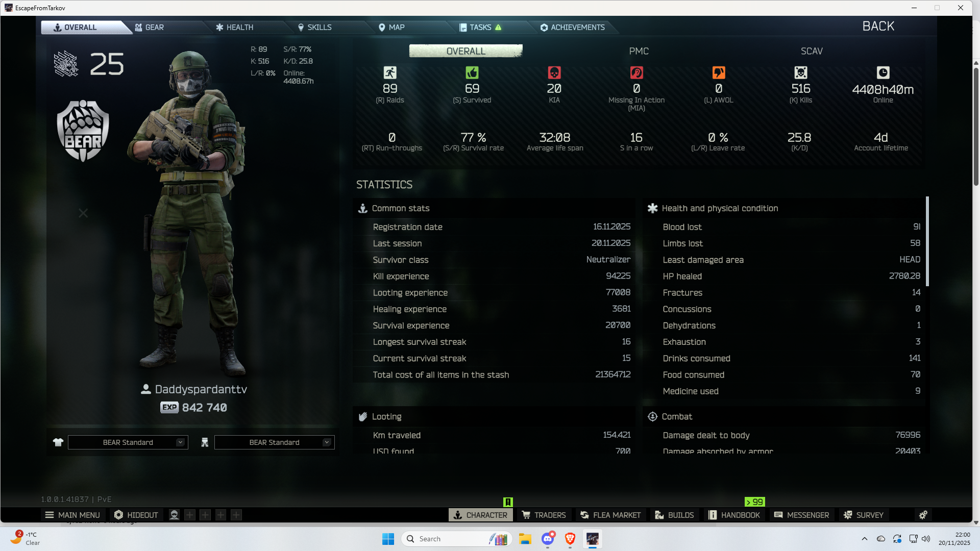The width and height of the screenshot is (980, 551).
Task: Switch to the ACHIEVEMENTS tab
Action: pos(572,28)
